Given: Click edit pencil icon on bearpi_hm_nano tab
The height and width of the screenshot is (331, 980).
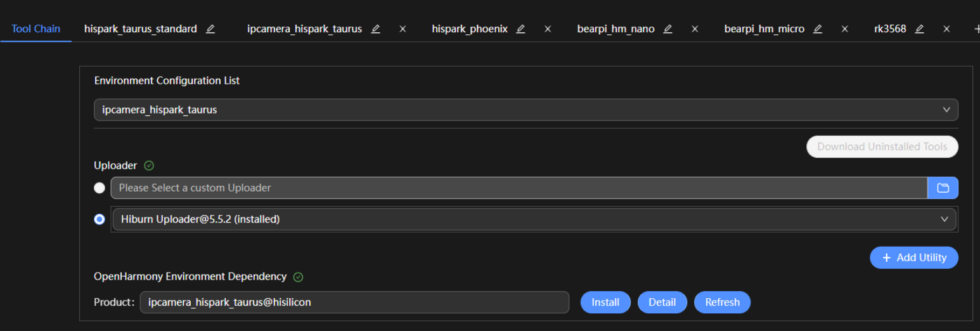Looking at the screenshot, I should 667,29.
